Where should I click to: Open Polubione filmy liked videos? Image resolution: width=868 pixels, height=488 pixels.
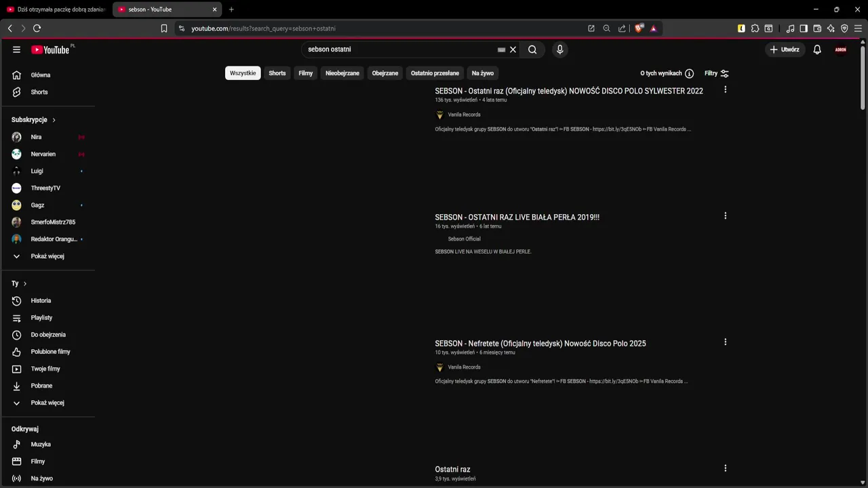(47, 352)
